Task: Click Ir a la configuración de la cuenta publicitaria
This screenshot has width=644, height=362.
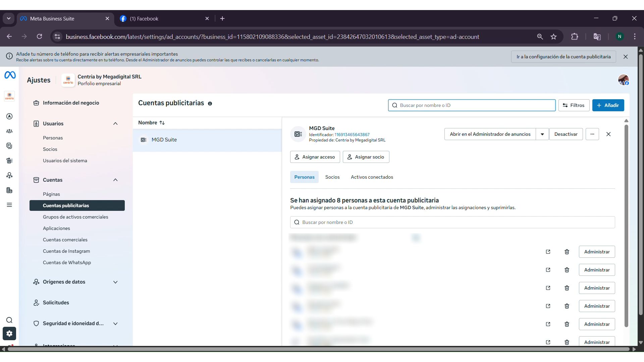Action: pyautogui.click(x=563, y=57)
